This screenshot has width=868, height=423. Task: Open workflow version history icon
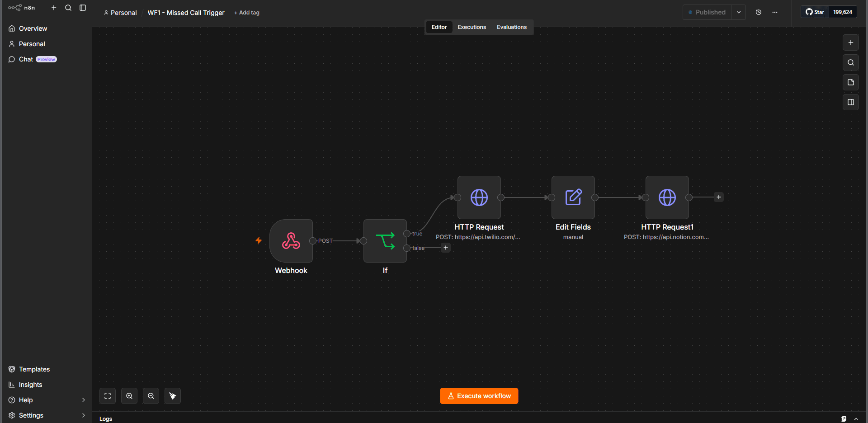(759, 12)
